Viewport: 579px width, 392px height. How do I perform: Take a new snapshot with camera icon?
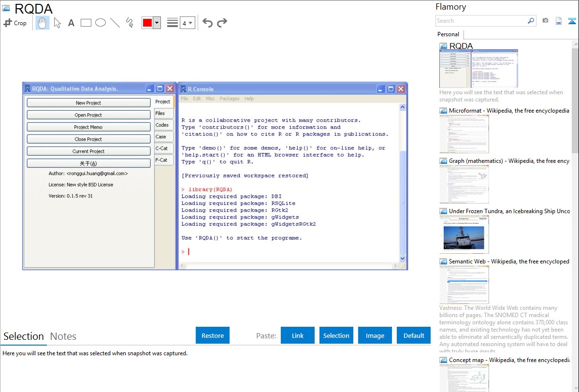click(545, 21)
